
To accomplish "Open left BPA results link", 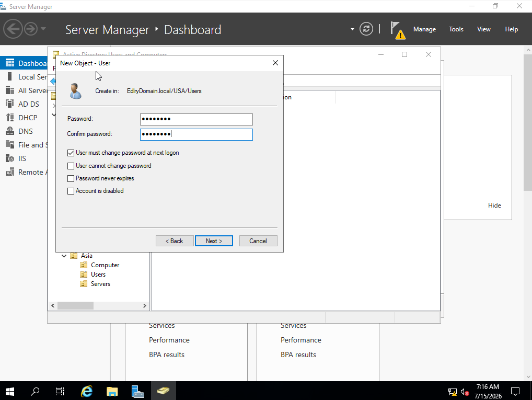I will (167, 355).
